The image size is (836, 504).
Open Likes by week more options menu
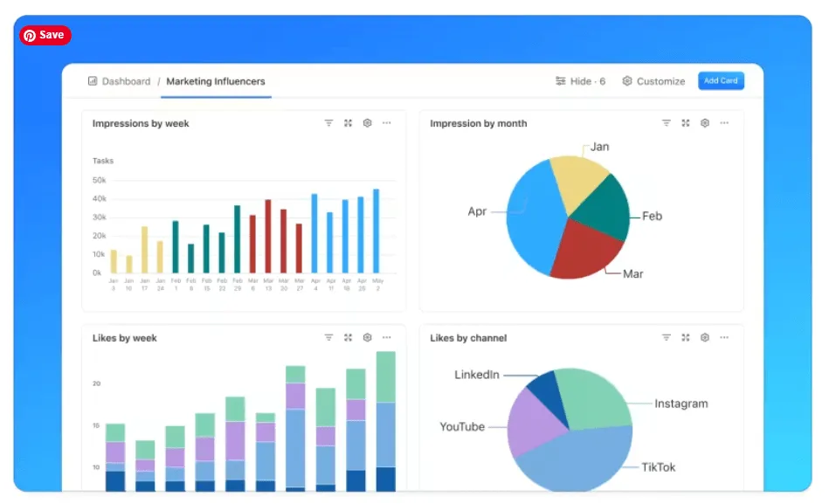click(386, 337)
